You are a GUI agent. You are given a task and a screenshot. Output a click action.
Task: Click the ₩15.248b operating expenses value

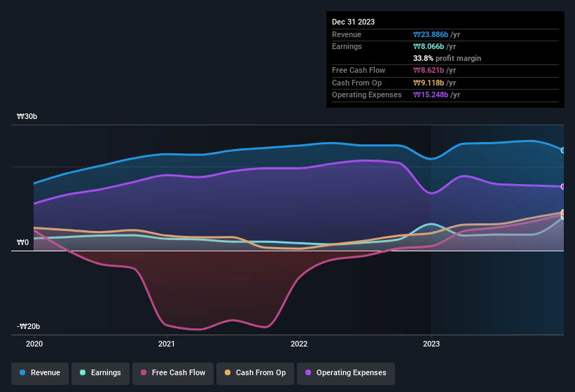pos(431,95)
